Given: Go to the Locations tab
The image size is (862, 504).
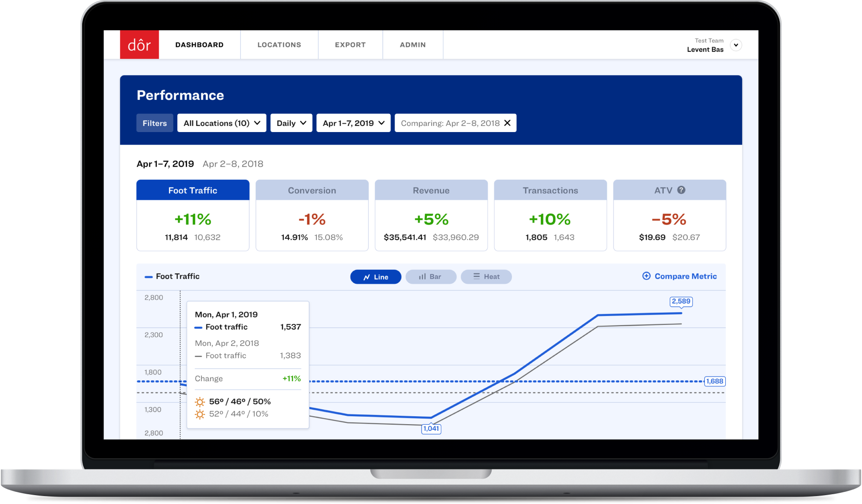Looking at the screenshot, I should (x=279, y=45).
